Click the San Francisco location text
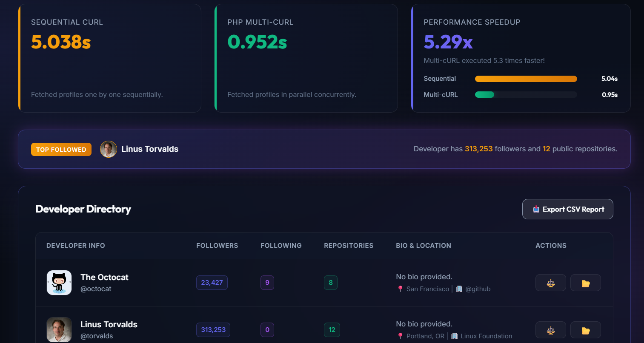644x343 pixels. (x=428, y=289)
